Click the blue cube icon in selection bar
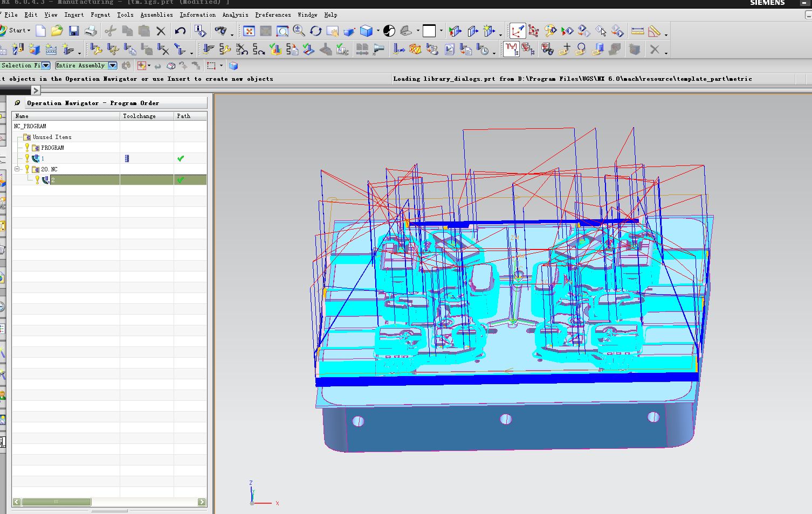Viewport: 812px width, 514px height. click(x=233, y=66)
